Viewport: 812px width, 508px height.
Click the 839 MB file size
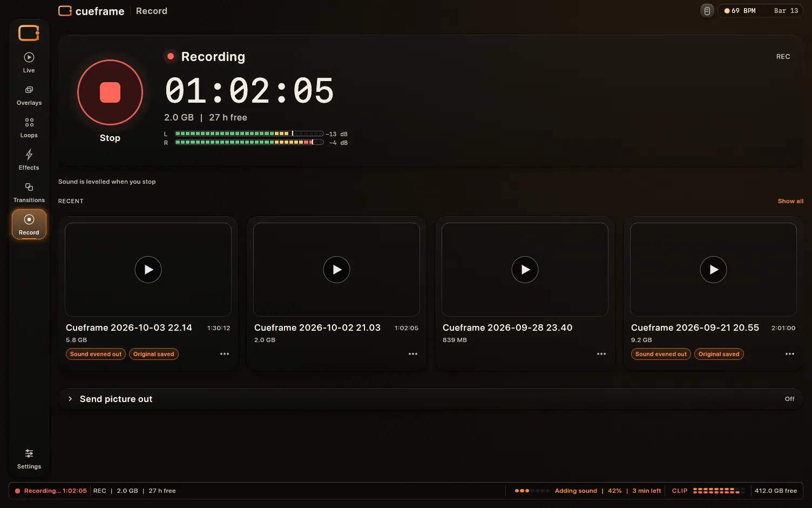pyautogui.click(x=455, y=340)
